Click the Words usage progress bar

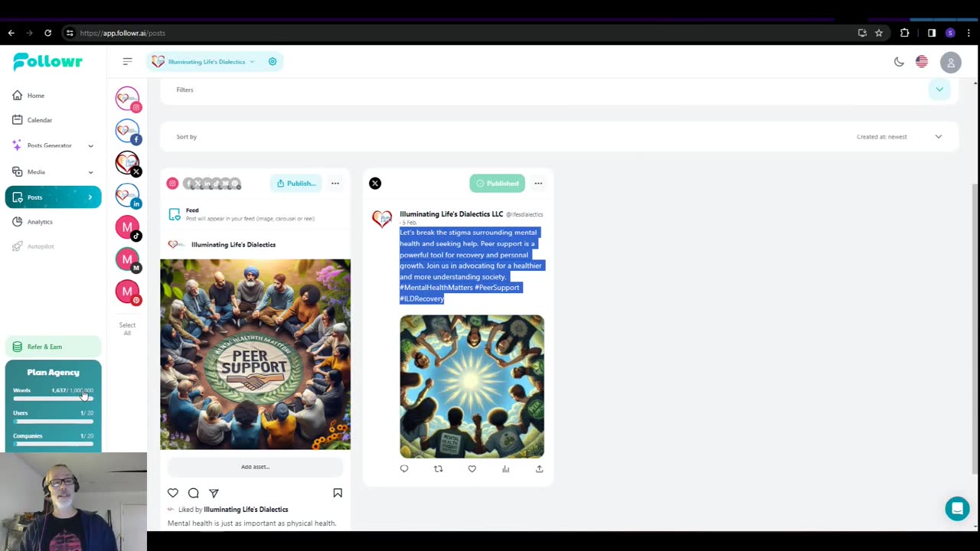point(53,399)
